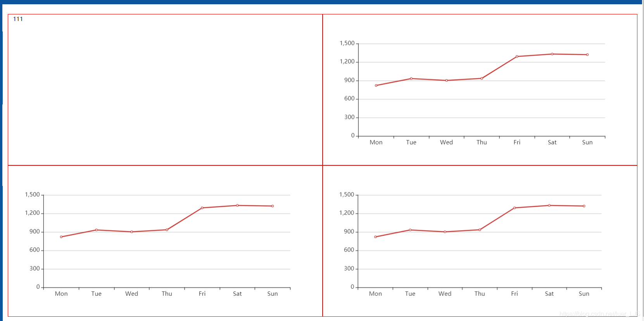Viewport: 644px width, 321px height.
Task: Click "1,500" y-axis label in bottom-right chart
Action: (347, 195)
